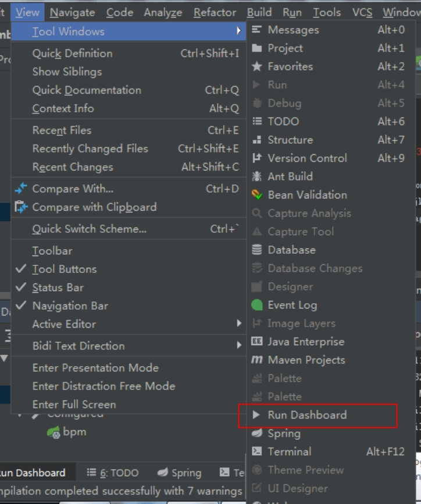The width and height of the screenshot is (421, 504).
Task: Click the Bean Validation icon
Action: point(256,195)
